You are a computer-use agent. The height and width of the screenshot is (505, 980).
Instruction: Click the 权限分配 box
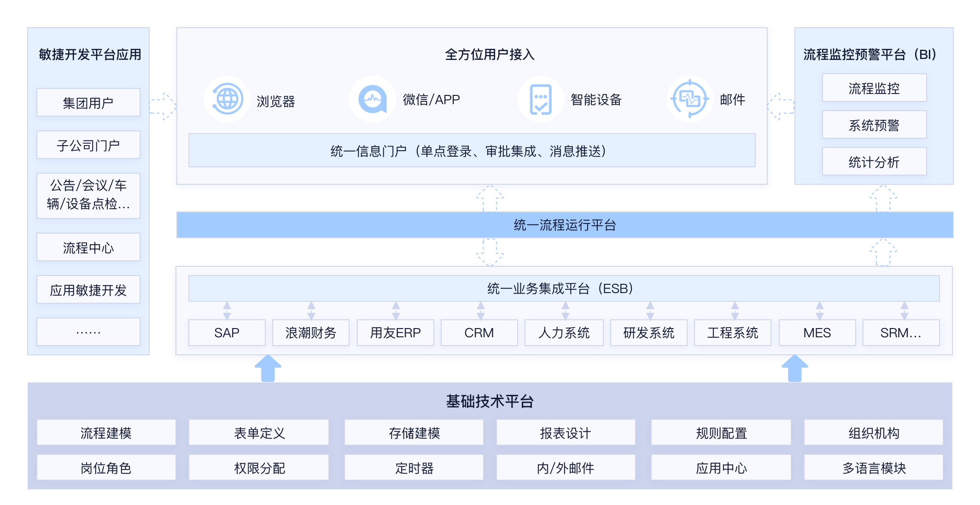coord(259,467)
